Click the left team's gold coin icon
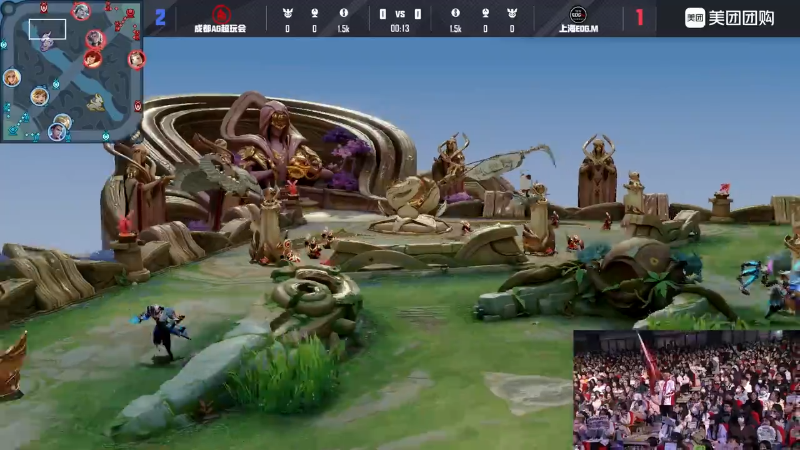The height and width of the screenshot is (450, 800). [x=343, y=13]
